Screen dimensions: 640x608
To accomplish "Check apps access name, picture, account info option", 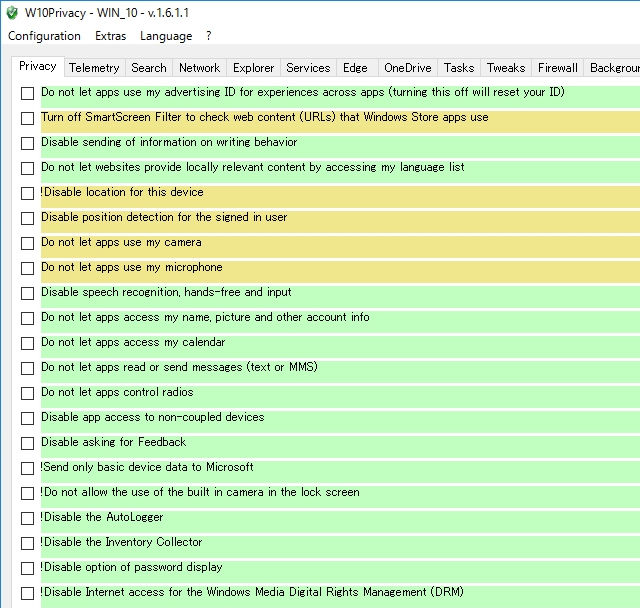I will point(27,318).
